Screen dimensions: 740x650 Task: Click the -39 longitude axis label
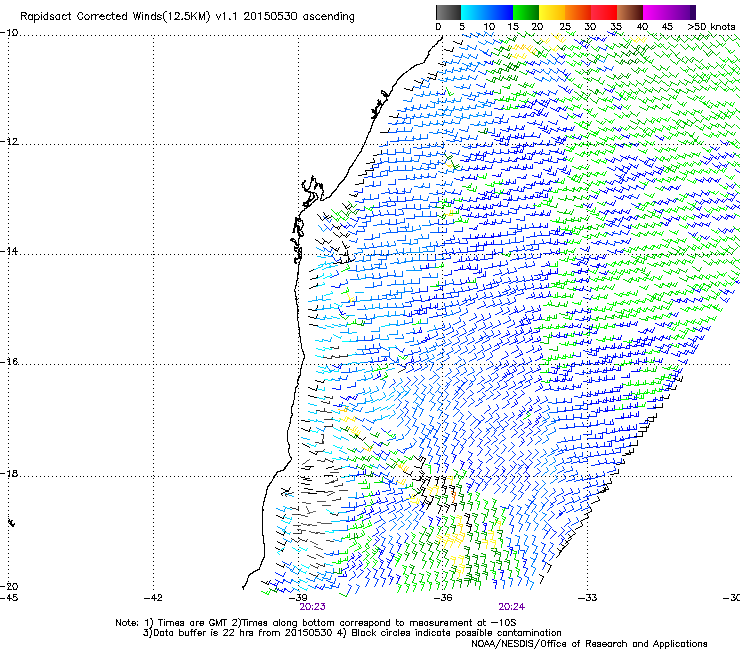click(298, 598)
